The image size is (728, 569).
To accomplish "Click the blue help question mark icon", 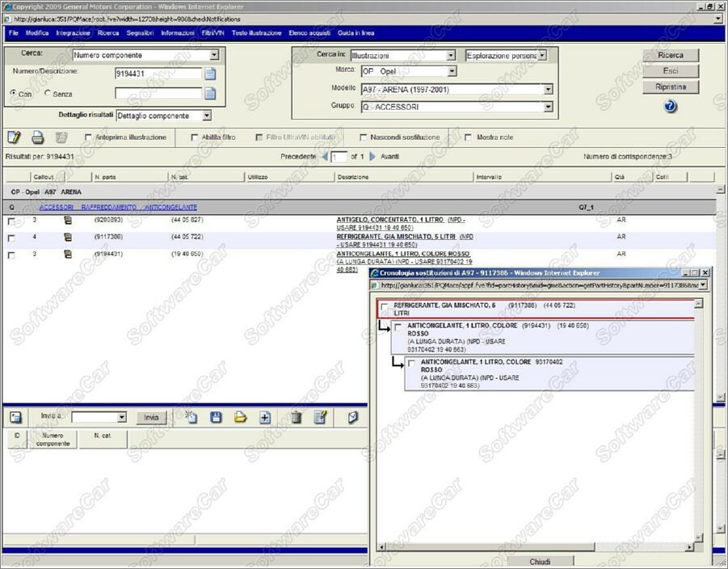I will (670, 107).
